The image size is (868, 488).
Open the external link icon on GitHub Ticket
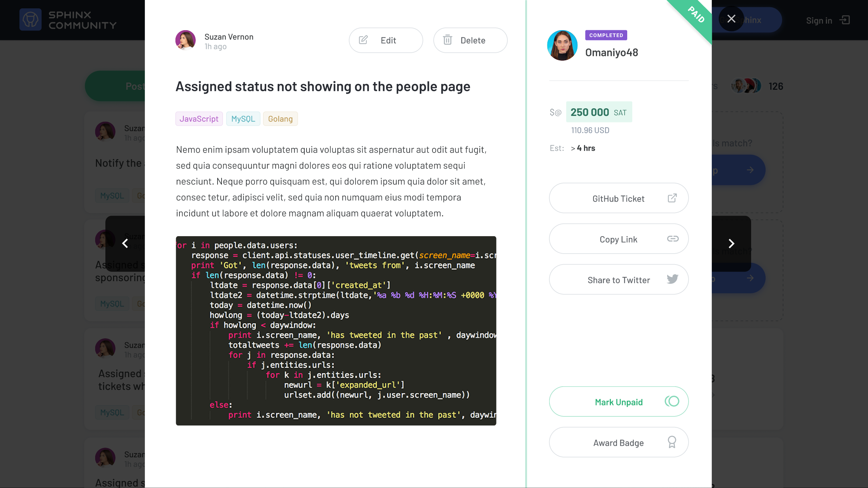(673, 198)
